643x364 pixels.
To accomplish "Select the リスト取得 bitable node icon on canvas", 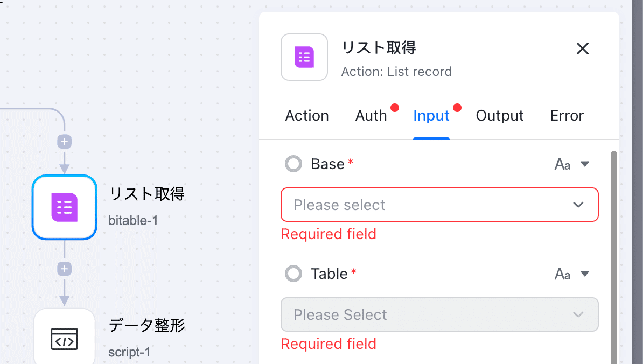I will click(65, 207).
